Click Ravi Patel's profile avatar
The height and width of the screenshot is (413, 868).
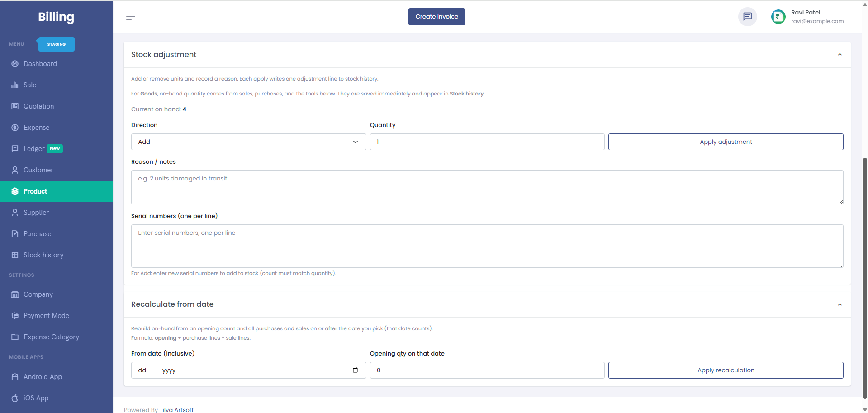778,16
